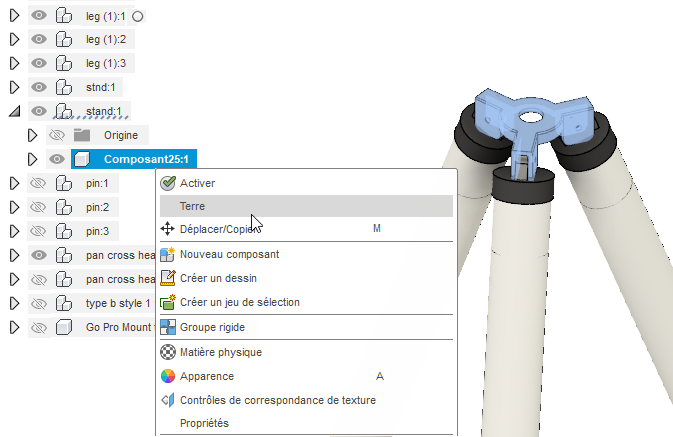This screenshot has height=437, width=673.
Task: Expand the stnd:1 component node
Action: (x=14, y=88)
